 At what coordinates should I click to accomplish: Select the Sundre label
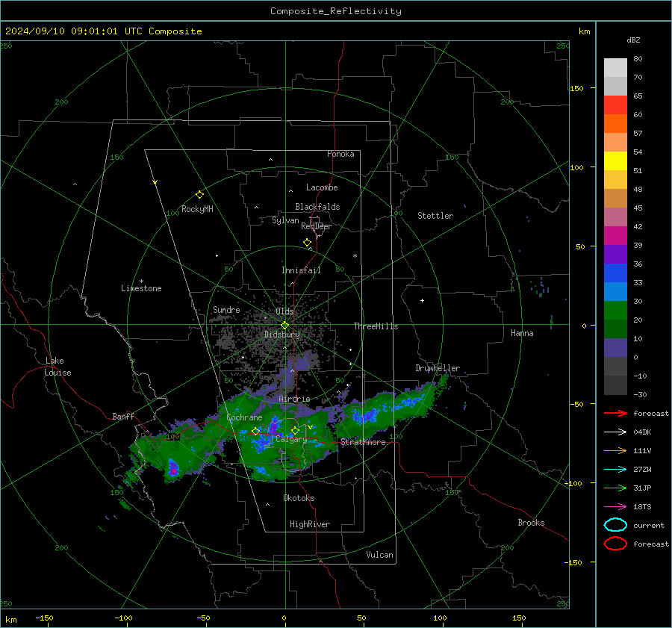[x=226, y=309]
